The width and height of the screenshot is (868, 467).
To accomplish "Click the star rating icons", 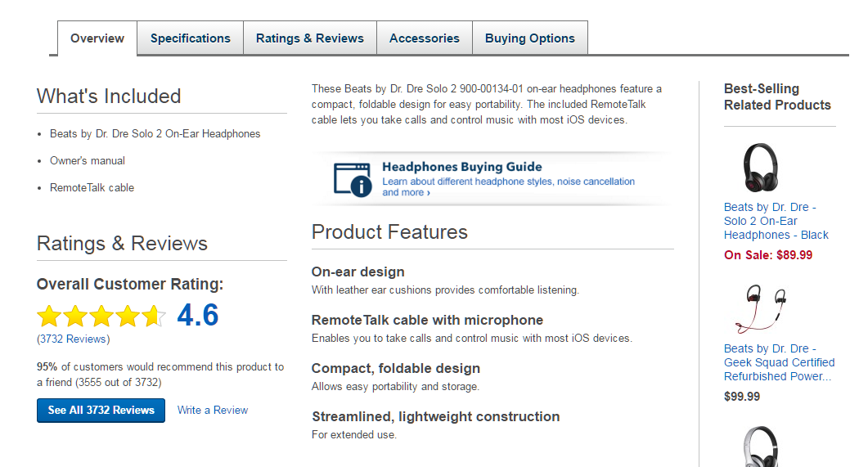I will [101, 316].
